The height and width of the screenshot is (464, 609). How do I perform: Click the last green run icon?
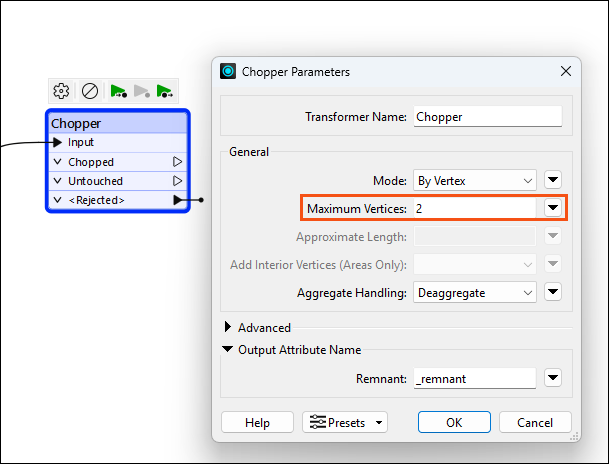pos(165,91)
